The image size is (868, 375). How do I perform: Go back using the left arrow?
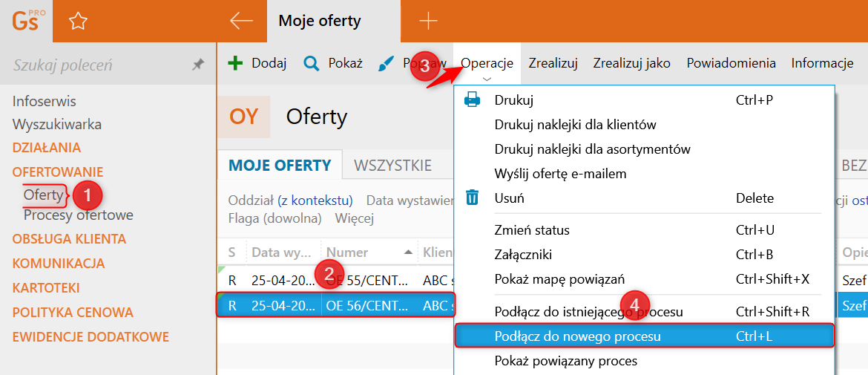(x=241, y=21)
